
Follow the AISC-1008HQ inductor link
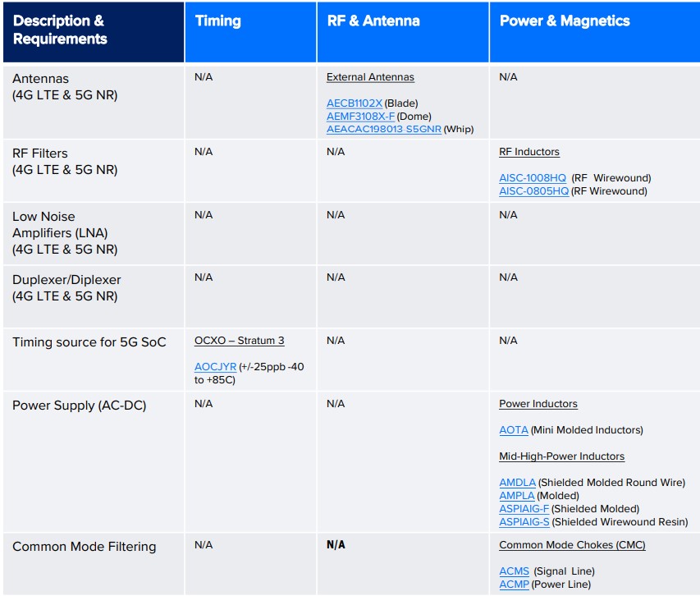pos(532,178)
